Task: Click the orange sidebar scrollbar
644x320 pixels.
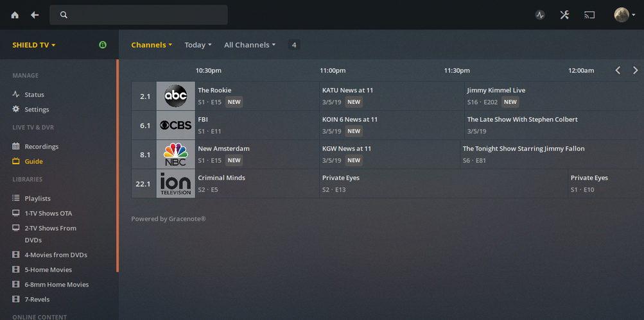Action: 117,165
